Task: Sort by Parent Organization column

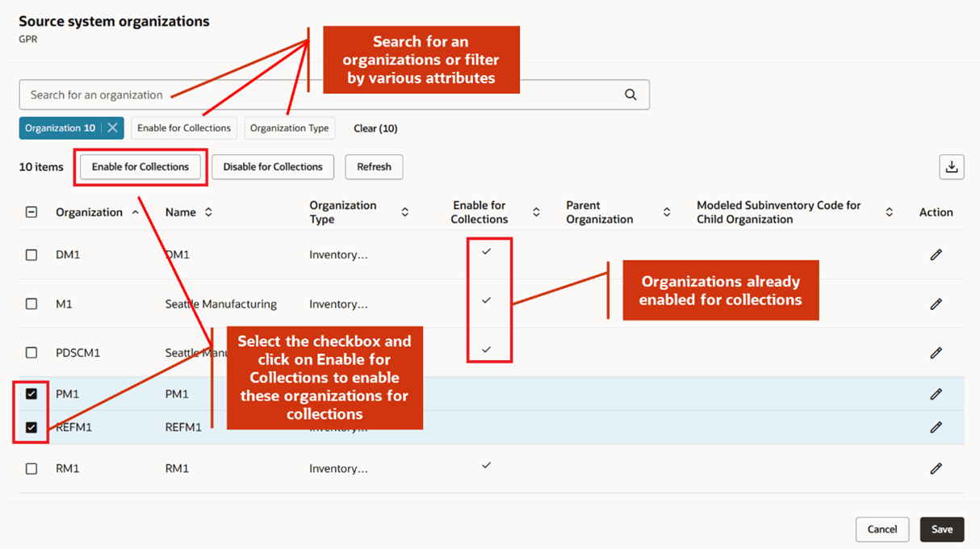Action: [667, 212]
